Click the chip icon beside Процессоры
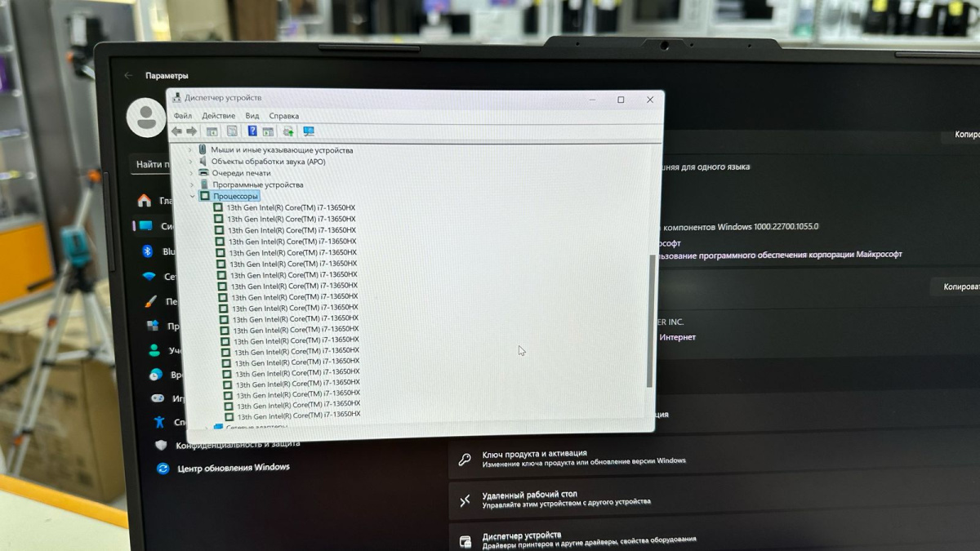Viewport: 980px width, 551px height. [205, 196]
